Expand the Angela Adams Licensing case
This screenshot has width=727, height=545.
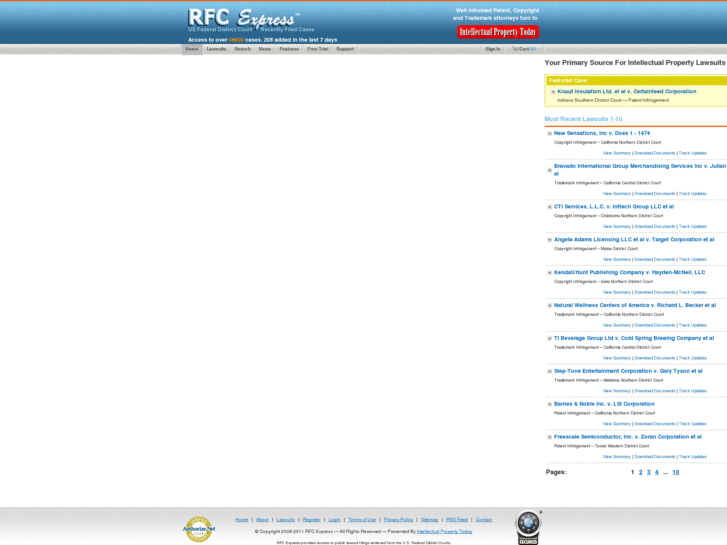coord(549,240)
